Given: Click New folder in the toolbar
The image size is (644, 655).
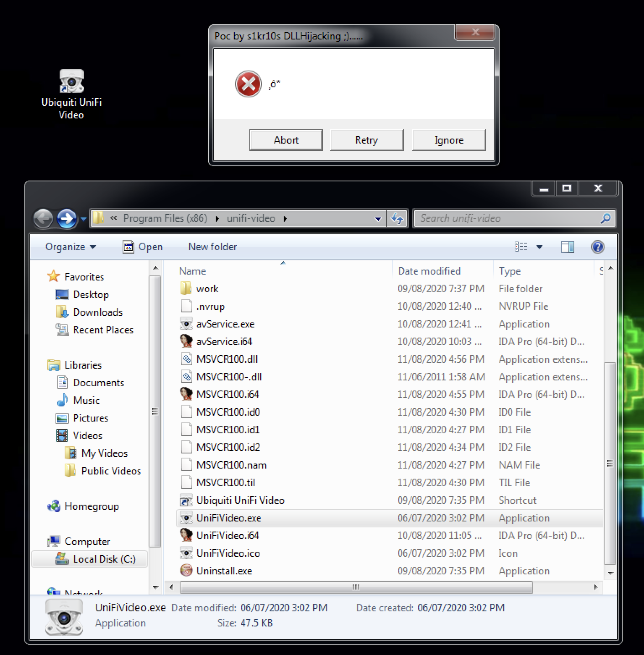Looking at the screenshot, I should (212, 247).
